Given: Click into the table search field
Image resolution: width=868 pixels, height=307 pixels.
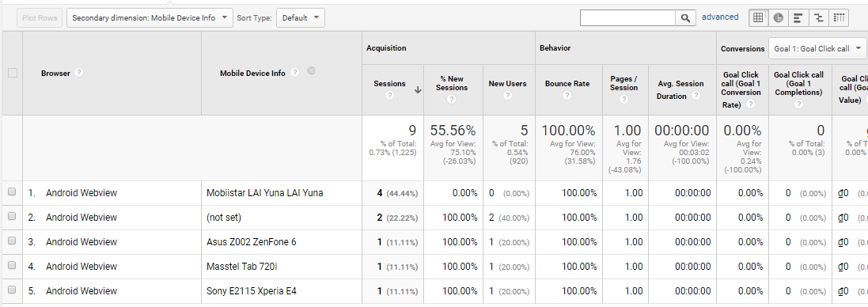Looking at the screenshot, I should (x=627, y=17).
